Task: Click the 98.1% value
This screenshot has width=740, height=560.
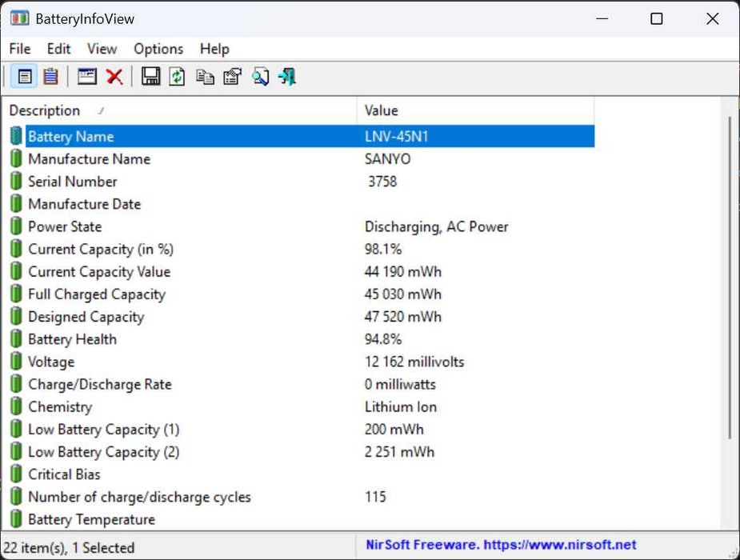Action: [x=383, y=249]
